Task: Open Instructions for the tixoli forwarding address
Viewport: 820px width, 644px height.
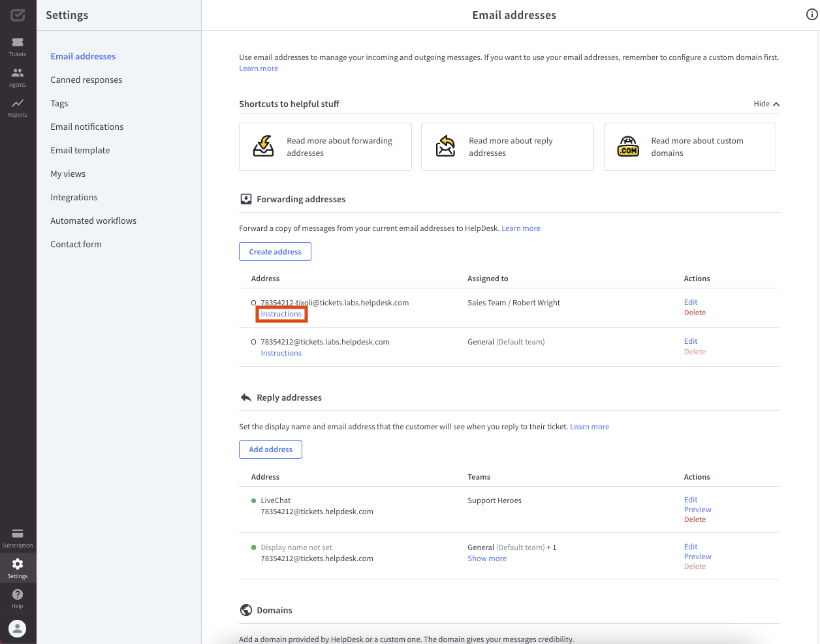Action: pos(281,314)
